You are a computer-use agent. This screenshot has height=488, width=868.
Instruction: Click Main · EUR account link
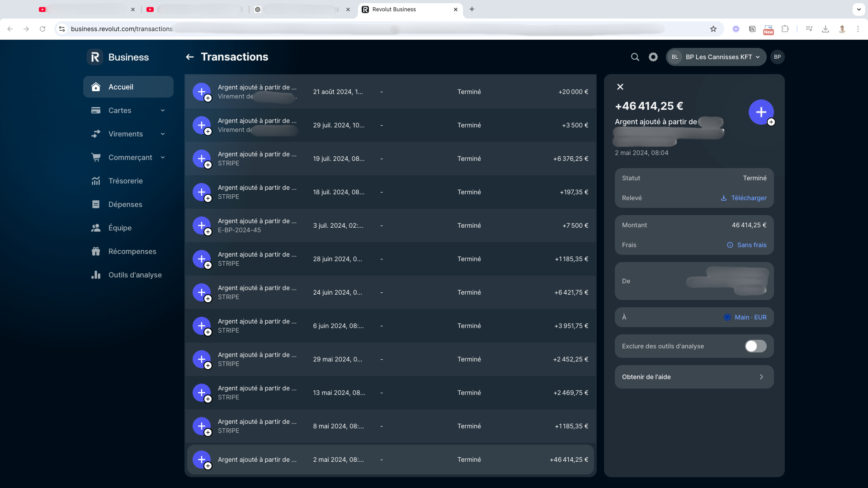click(x=745, y=317)
